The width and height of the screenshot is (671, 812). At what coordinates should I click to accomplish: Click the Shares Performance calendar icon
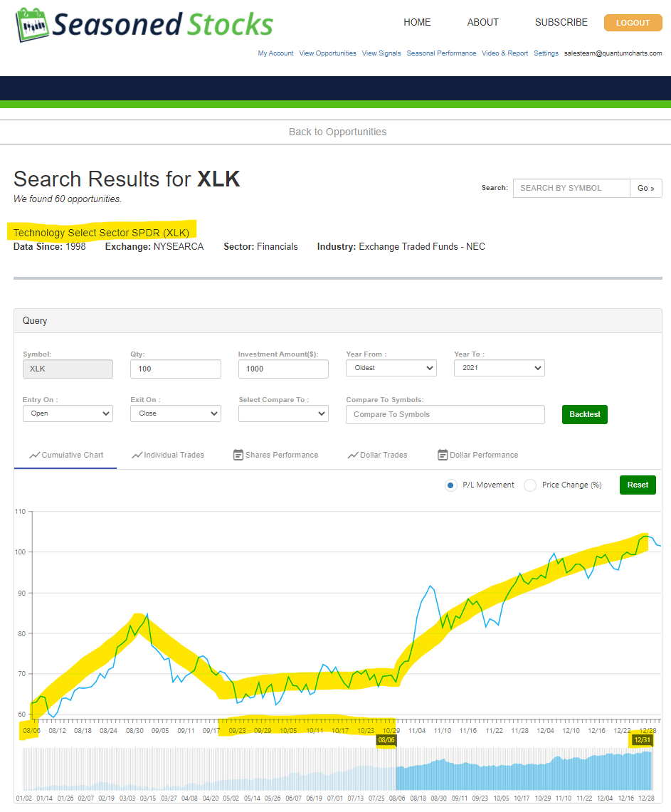pos(238,455)
